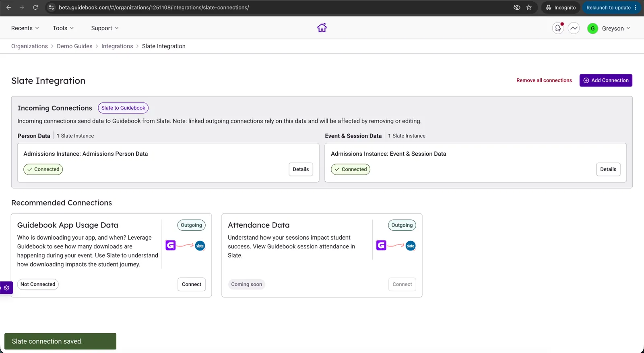Click the Incognito indicator
This screenshot has width=644, height=353.
(x=560, y=8)
